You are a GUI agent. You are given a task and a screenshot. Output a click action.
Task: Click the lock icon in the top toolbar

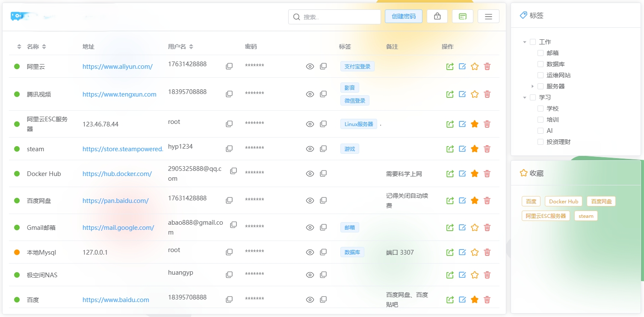[437, 16]
